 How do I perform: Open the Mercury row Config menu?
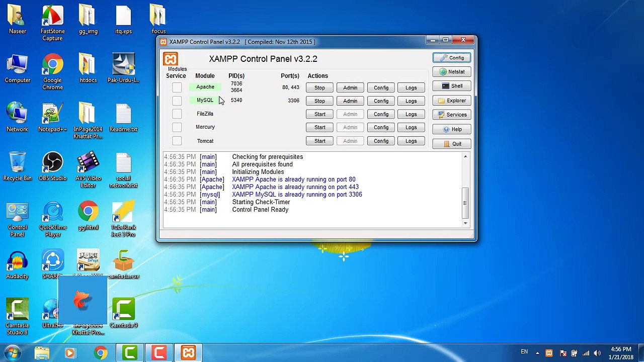(x=381, y=127)
